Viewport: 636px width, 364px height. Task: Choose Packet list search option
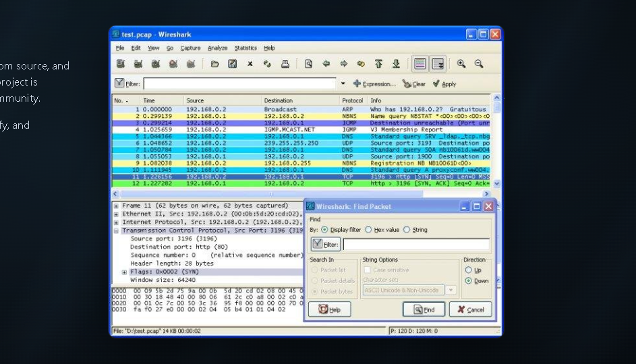[314, 270]
